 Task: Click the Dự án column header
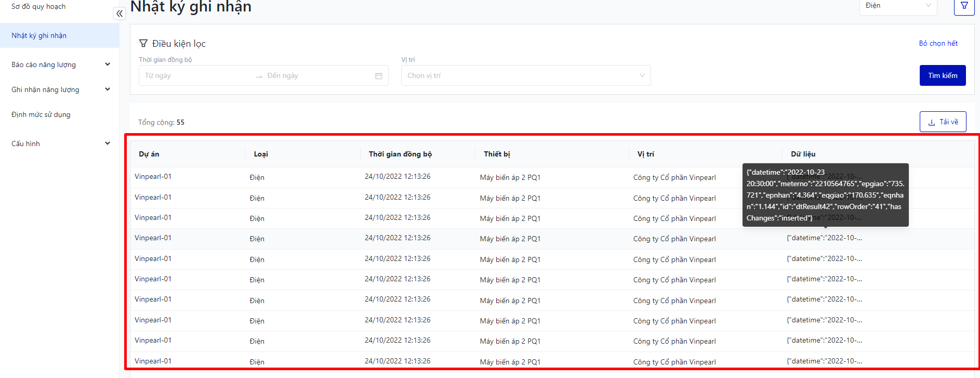(x=149, y=154)
